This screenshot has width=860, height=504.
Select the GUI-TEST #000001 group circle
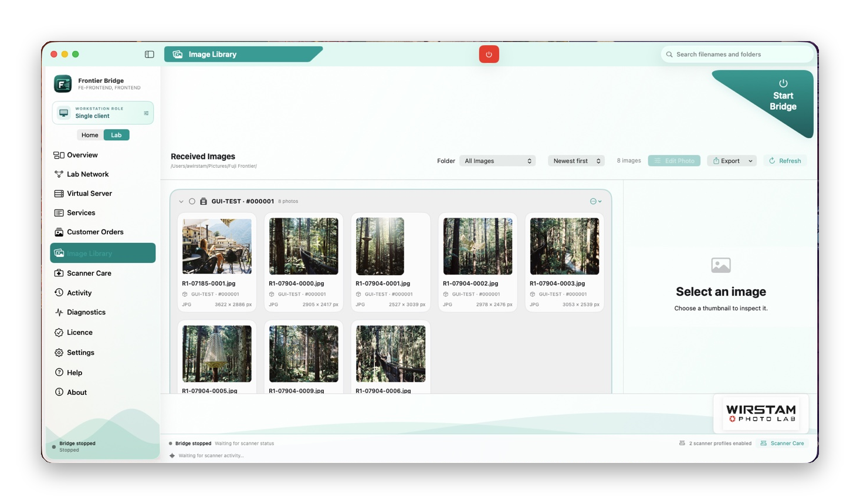(x=192, y=201)
